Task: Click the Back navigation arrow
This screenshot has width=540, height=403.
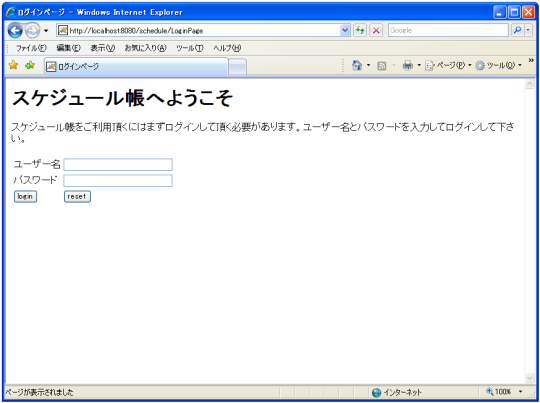Action: [x=15, y=31]
